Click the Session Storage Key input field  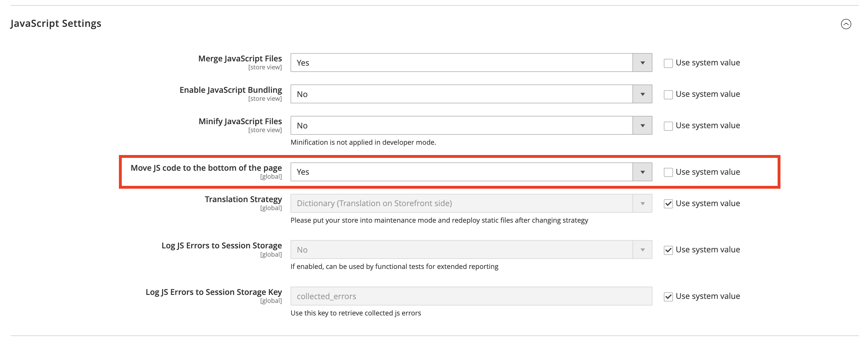click(438, 296)
